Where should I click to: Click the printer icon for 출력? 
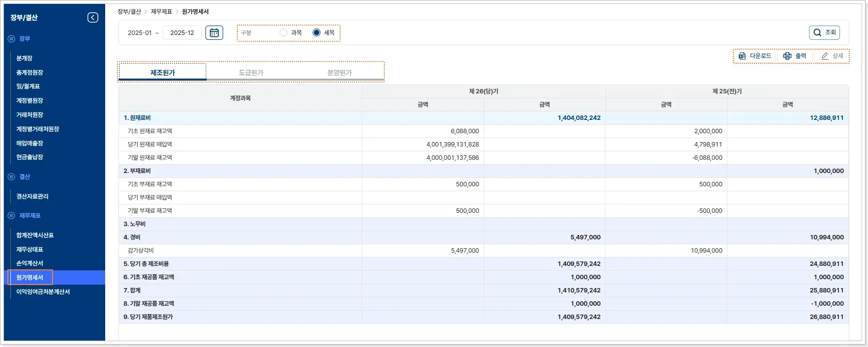[787, 56]
